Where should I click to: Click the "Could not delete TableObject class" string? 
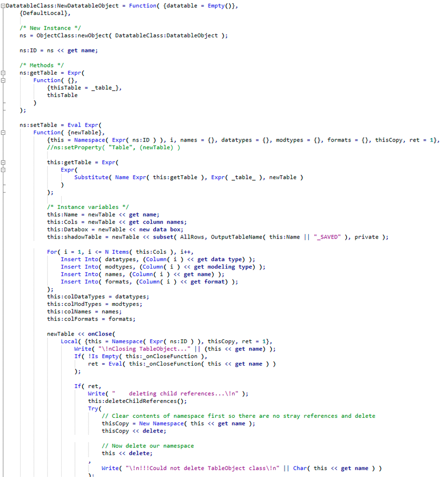pyautogui.click(x=202, y=468)
